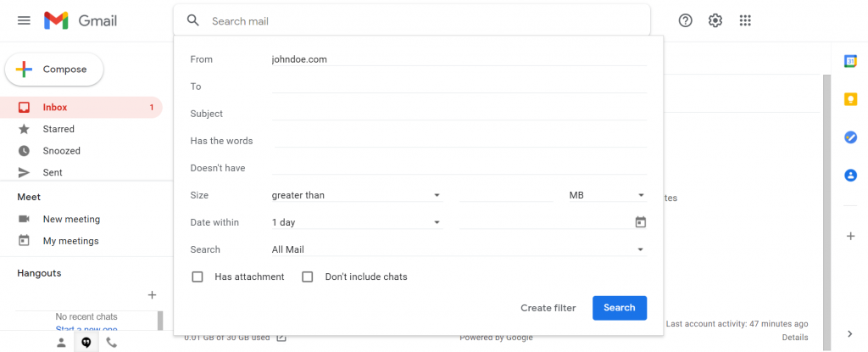Open the main menu hamburger icon
Image resolution: width=868 pixels, height=352 pixels.
[x=24, y=20]
